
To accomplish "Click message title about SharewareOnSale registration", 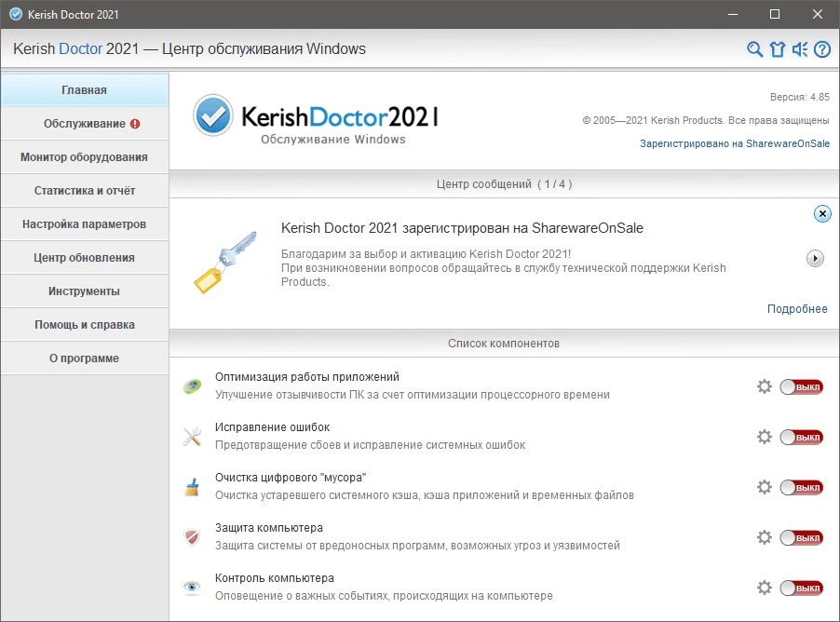I will pos(462,228).
